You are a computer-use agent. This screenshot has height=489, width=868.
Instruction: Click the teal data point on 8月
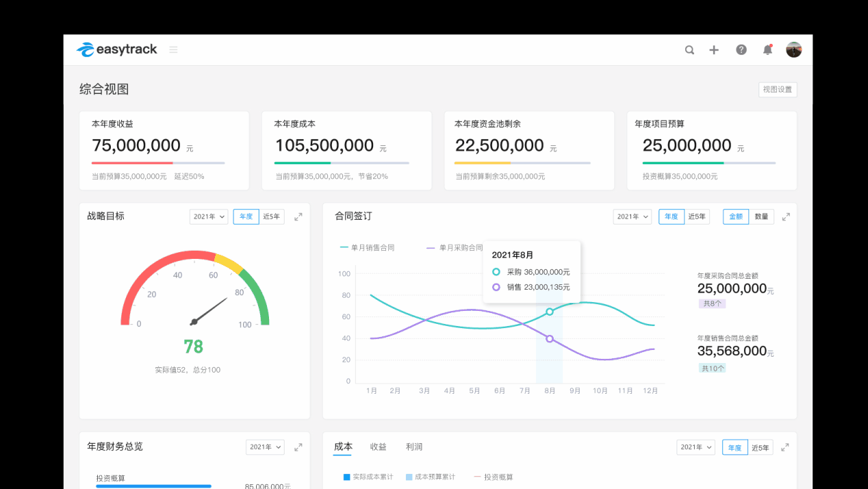pos(550,312)
